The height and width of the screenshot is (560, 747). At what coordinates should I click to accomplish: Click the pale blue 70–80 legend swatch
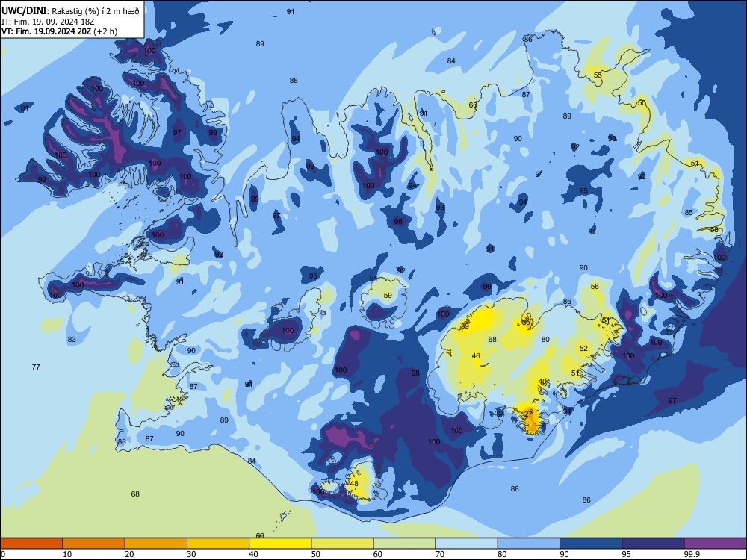[467, 544]
